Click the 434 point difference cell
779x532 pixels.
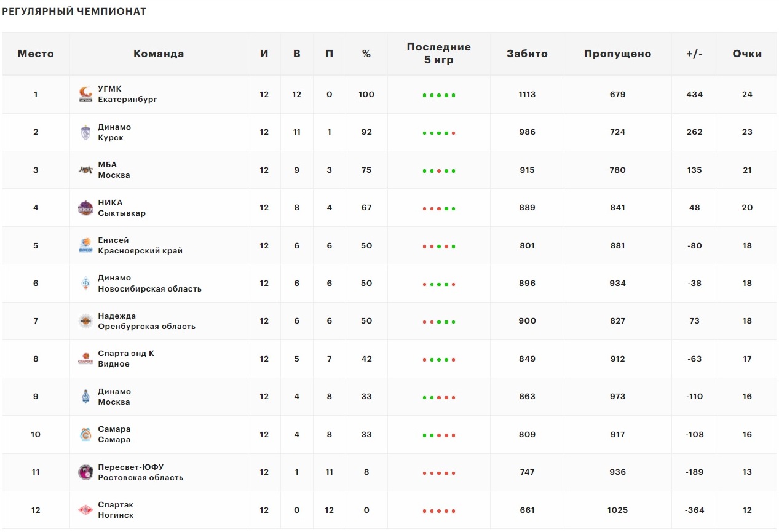(x=694, y=95)
